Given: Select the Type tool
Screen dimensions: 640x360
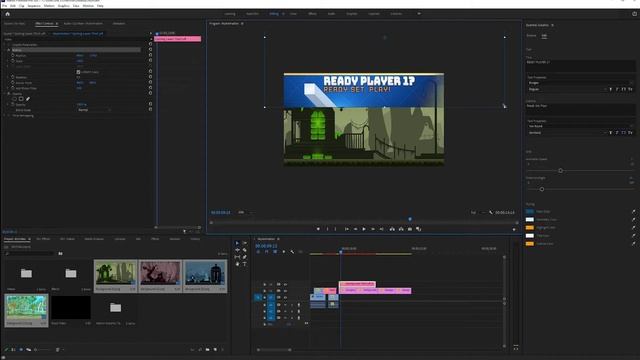Looking at the screenshot, I should tap(244, 264).
